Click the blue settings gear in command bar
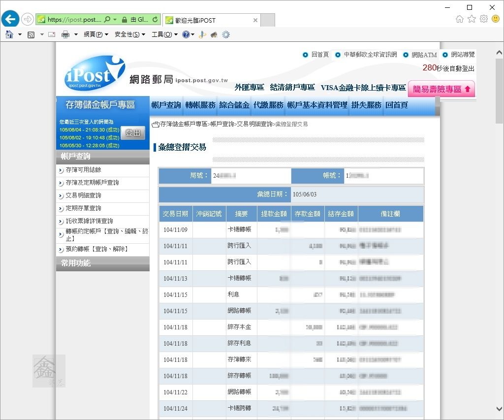This screenshot has height=420, width=504. [x=226, y=34]
